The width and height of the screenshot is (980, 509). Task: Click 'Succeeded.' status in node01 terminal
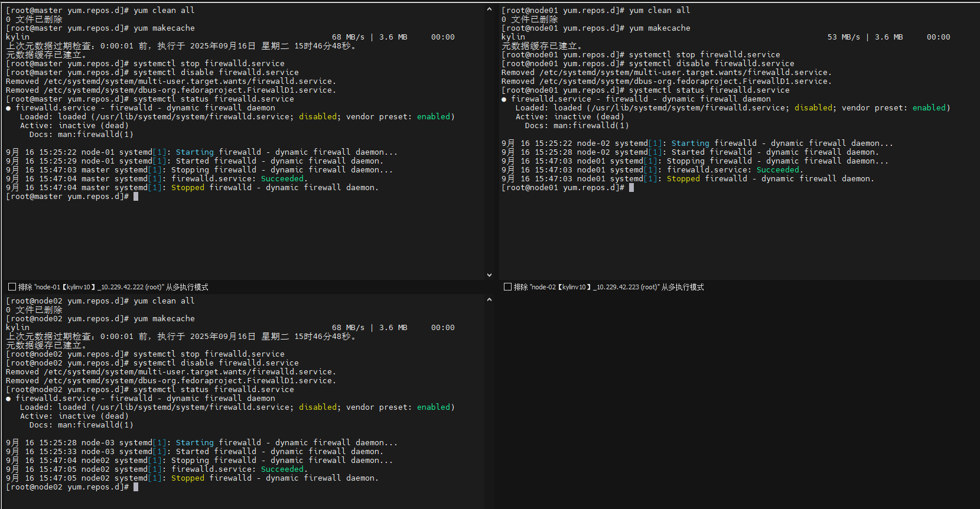[780, 170]
